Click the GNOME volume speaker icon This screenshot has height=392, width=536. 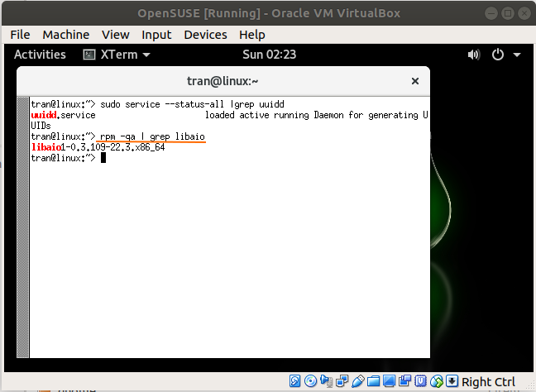[474, 55]
